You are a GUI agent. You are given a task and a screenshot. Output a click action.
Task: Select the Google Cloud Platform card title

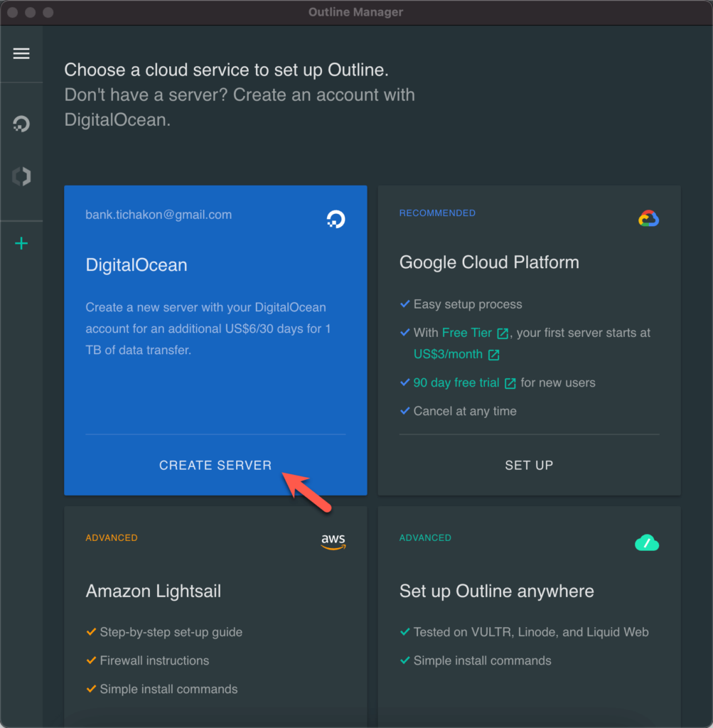489,262
